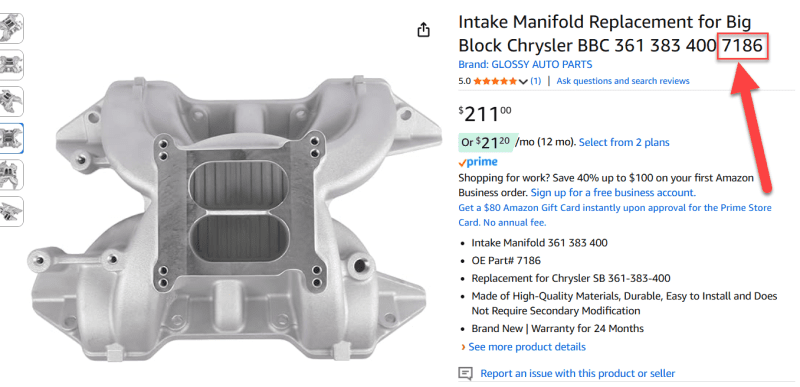This screenshot has width=800, height=387.
Task: Expand See more product details
Action: pyautogui.click(x=527, y=347)
